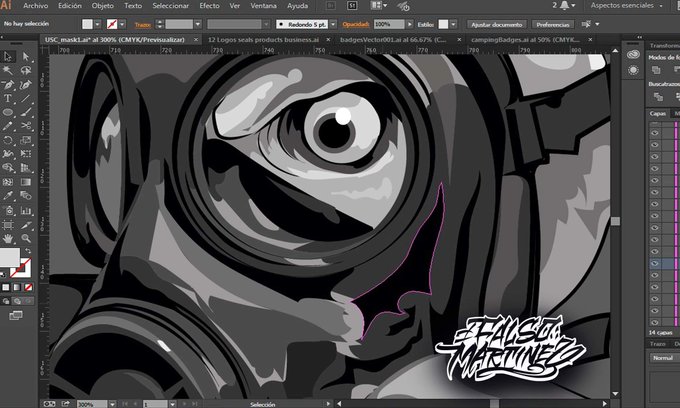Image resolution: width=680 pixels, height=408 pixels.
Task: Pick the Magic Wand tool
Action: coord(8,70)
